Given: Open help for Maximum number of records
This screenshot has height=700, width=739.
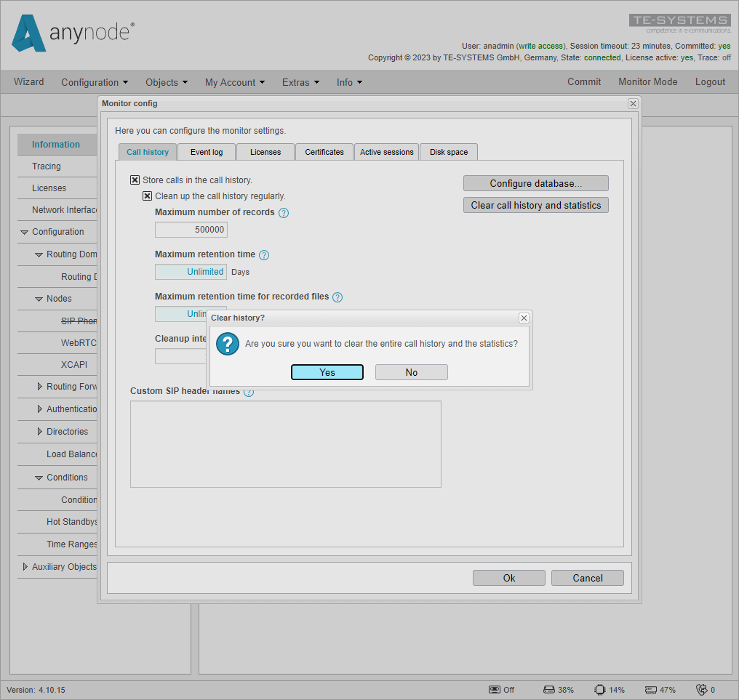Looking at the screenshot, I should (284, 212).
